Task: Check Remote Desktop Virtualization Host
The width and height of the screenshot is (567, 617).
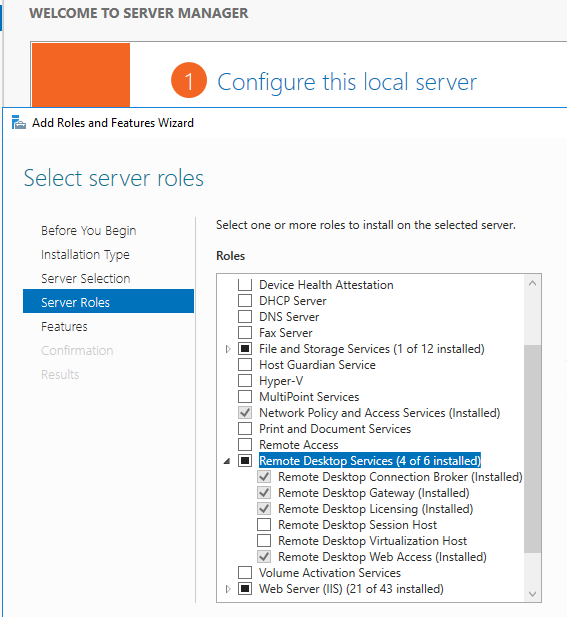Action: point(264,541)
